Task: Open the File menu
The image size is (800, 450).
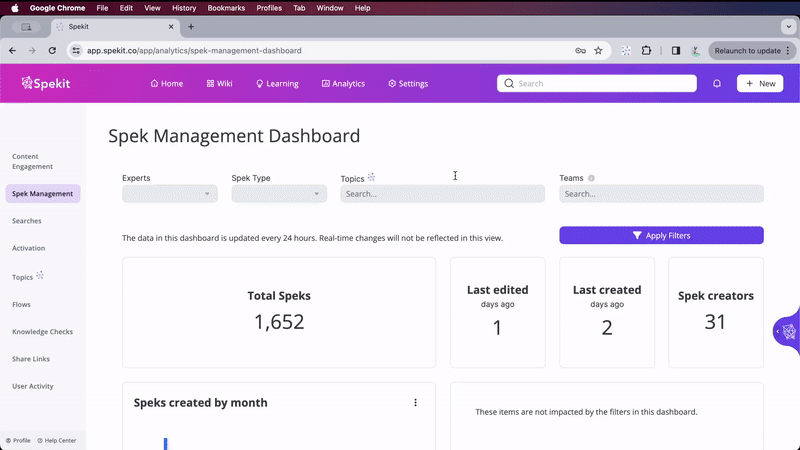Action: [102, 8]
